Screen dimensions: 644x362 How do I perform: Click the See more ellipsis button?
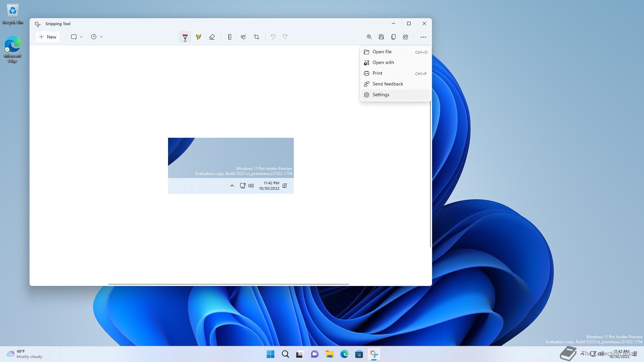[423, 37]
